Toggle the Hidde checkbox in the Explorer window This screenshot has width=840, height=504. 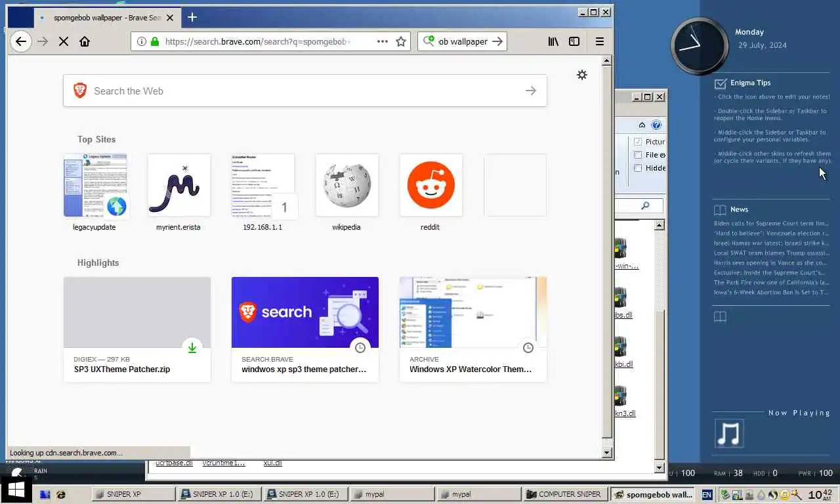click(x=637, y=168)
